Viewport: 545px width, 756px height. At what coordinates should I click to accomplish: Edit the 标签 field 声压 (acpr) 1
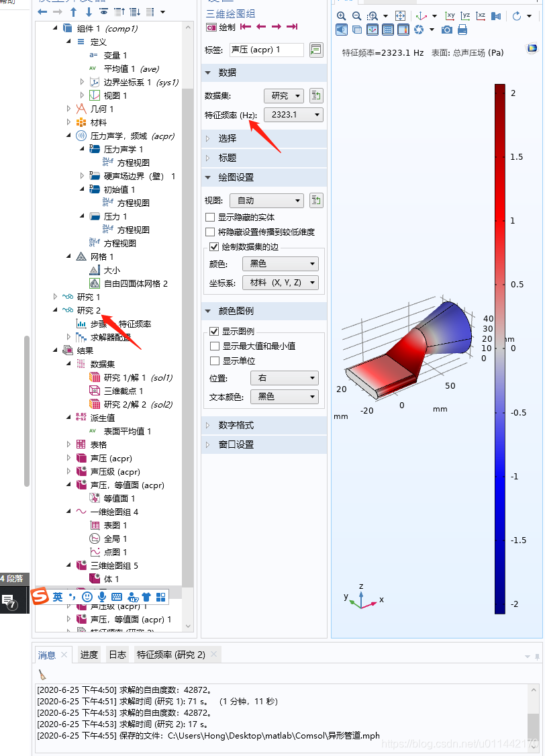click(x=266, y=50)
